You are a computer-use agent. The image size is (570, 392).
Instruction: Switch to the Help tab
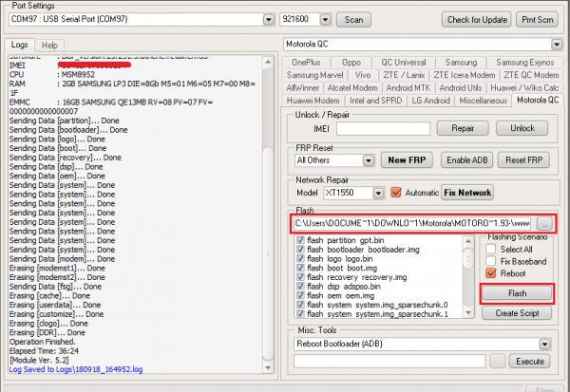click(49, 46)
